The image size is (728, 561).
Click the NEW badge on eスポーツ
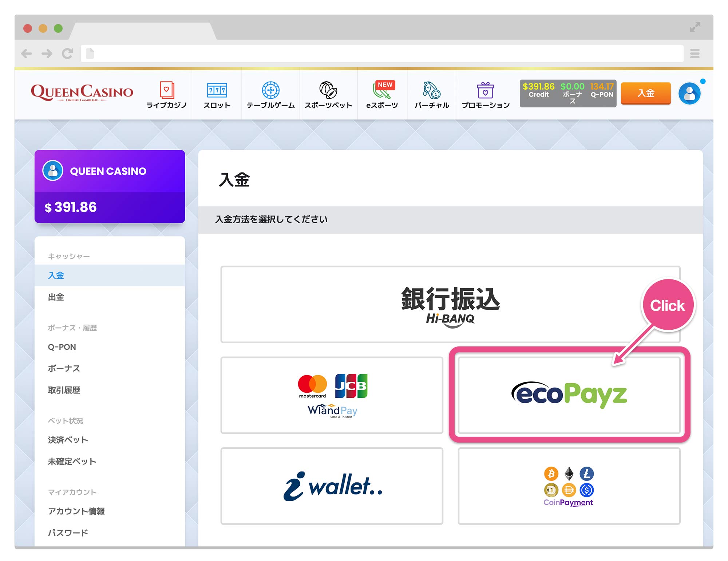(x=385, y=85)
